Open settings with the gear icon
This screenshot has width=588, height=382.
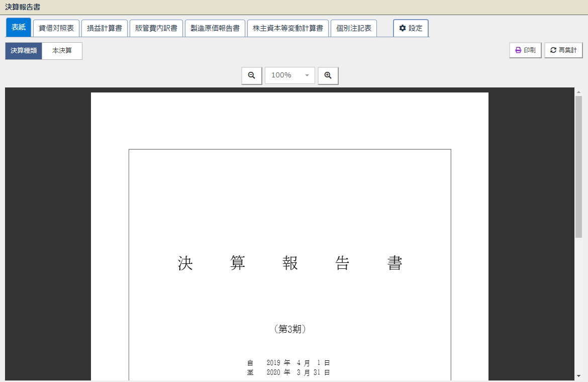coord(411,28)
